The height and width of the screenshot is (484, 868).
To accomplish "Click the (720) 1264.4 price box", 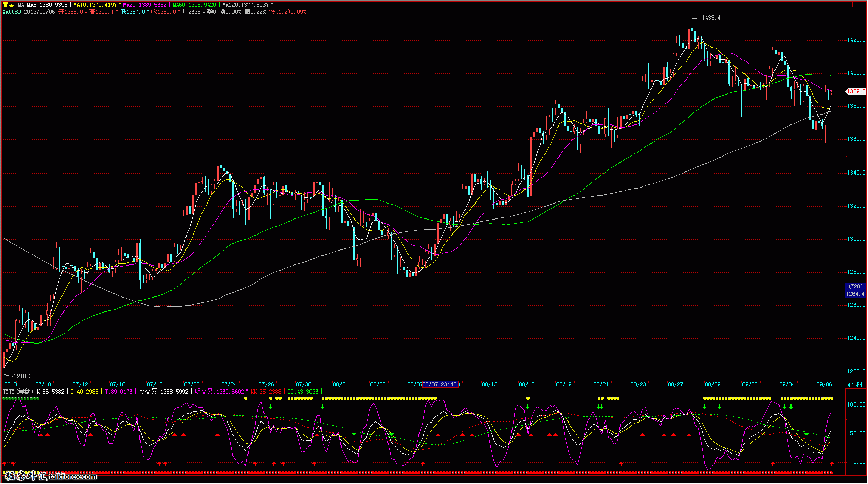I will point(856,290).
